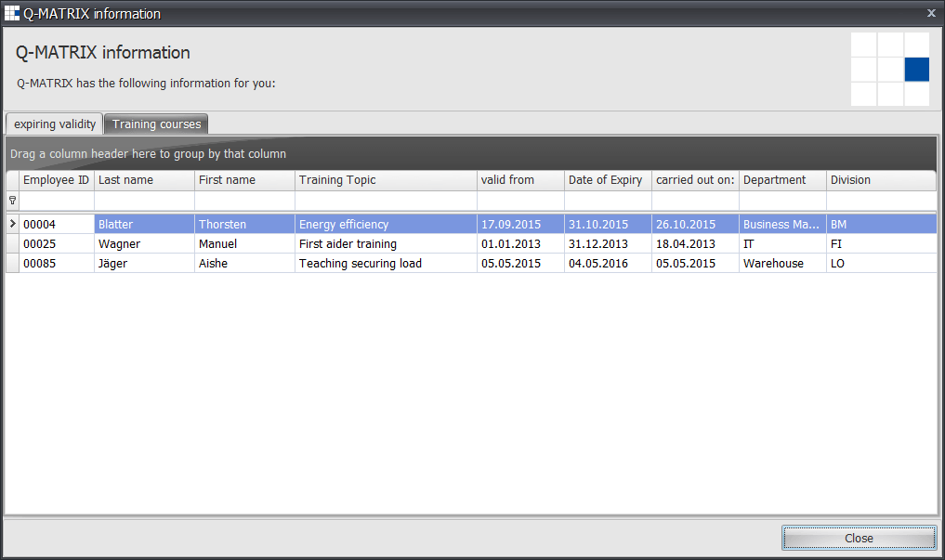Screen dimensions: 945x560
Task: Click the Q-MATRIX app icon in title bar
Action: 12,13
